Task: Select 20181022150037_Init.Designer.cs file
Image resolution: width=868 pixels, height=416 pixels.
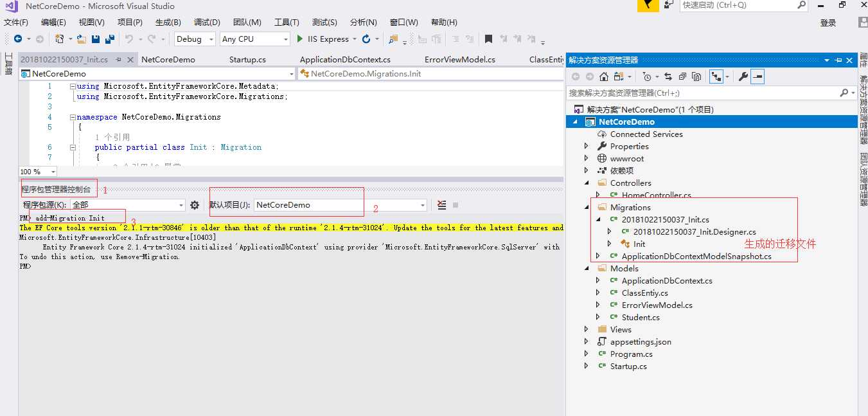Action: (x=695, y=232)
